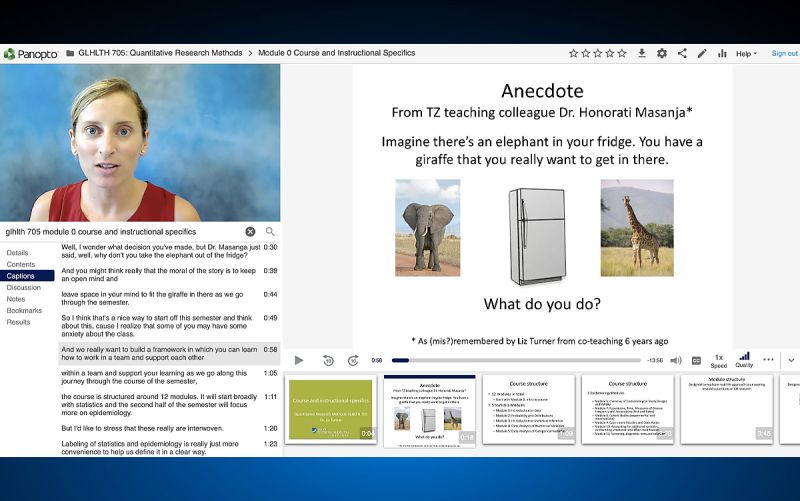Click 'Module 0 Course and Instructional Specifics' title
The width and height of the screenshot is (800, 501).
pyautogui.click(x=337, y=53)
